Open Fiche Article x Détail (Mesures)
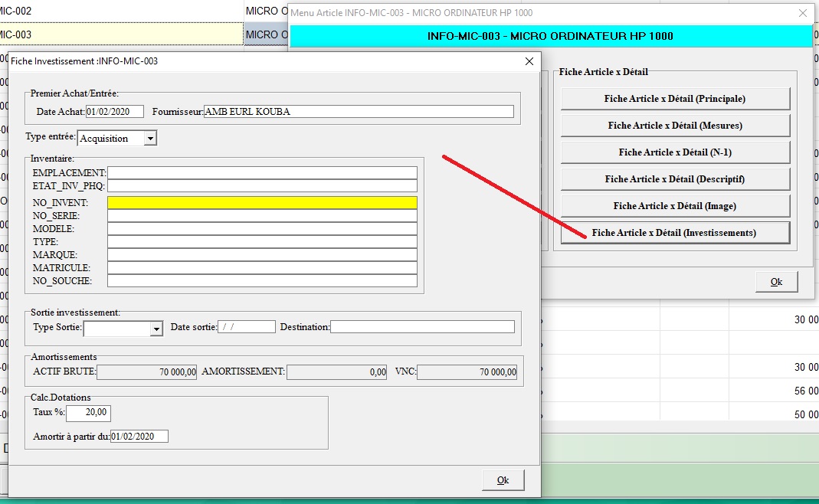 [674, 126]
